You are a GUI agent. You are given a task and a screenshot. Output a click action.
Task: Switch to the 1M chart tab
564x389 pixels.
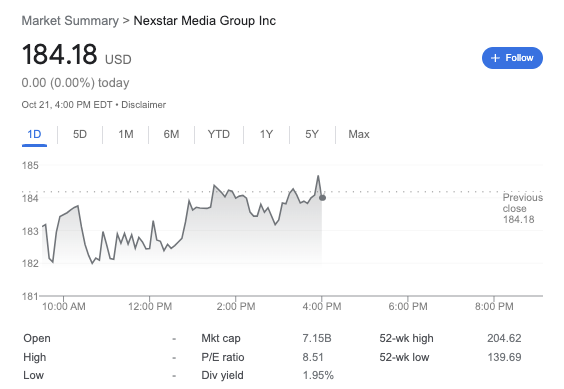(126, 134)
